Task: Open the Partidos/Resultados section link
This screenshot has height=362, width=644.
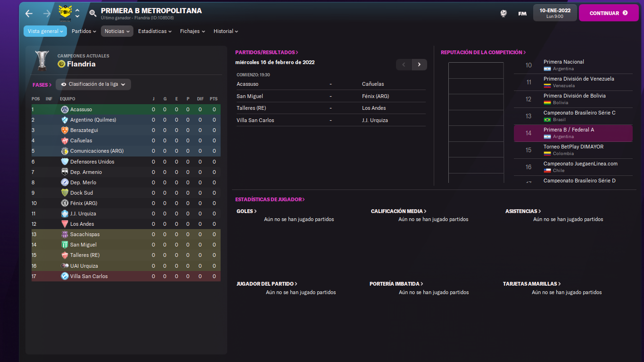Action: point(267,52)
